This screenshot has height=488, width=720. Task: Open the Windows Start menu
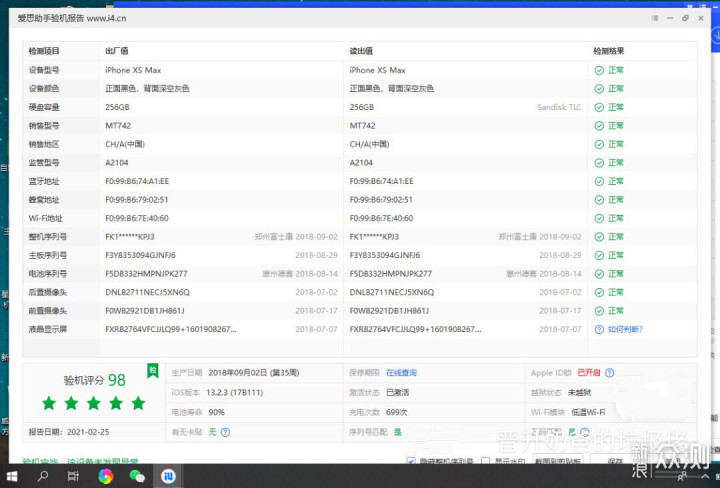tap(11, 477)
